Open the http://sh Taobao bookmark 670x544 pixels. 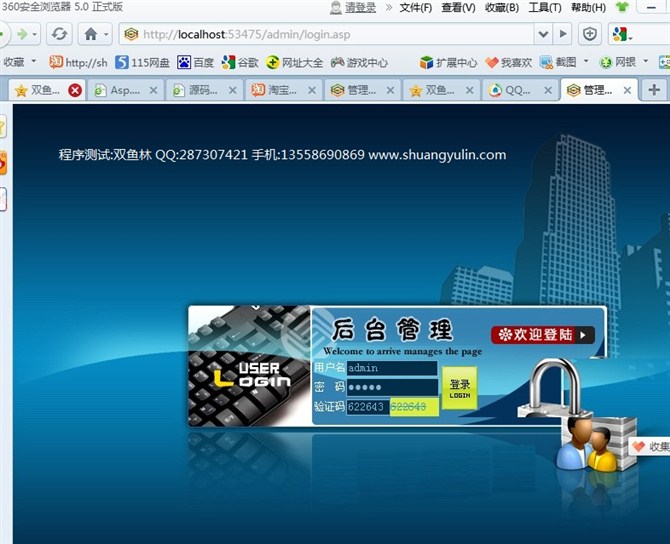pyautogui.click(x=78, y=62)
